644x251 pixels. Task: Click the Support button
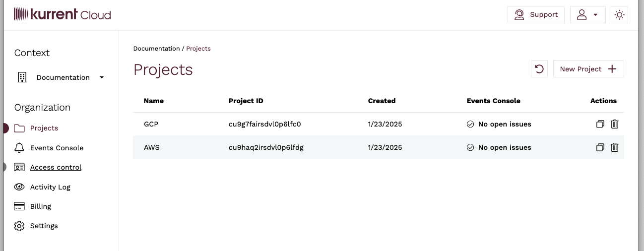point(536,15)
